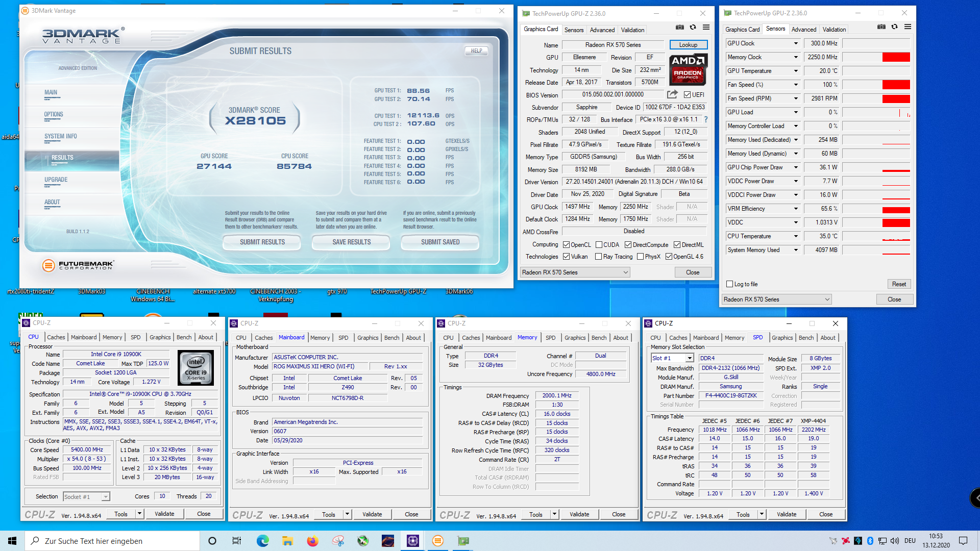The height and width of the screenshot is (551, 980).
Task: Click the SUBMIT SAVED button
Action: point(440,242)
